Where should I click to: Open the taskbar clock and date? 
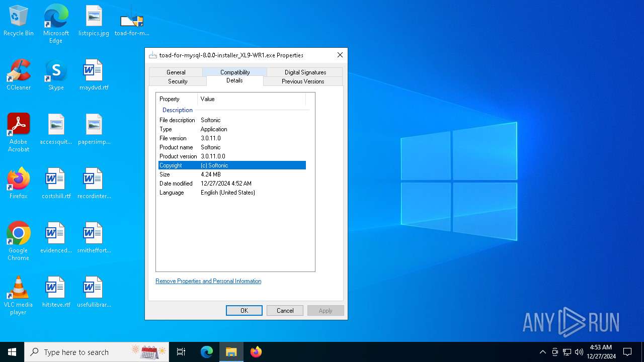tap(601, 352)
